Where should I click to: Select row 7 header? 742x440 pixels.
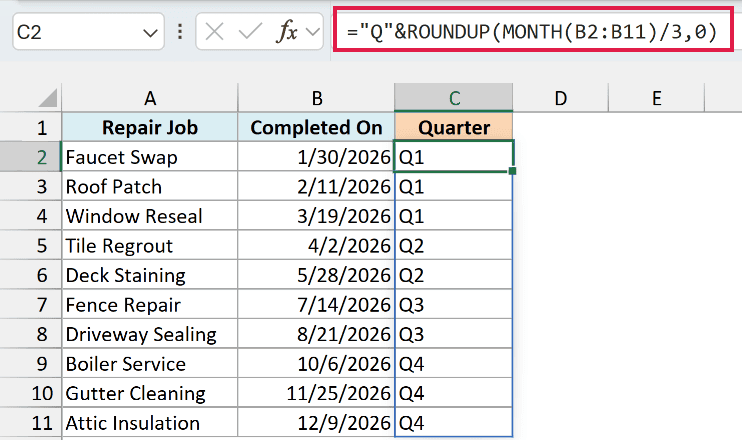31,304
